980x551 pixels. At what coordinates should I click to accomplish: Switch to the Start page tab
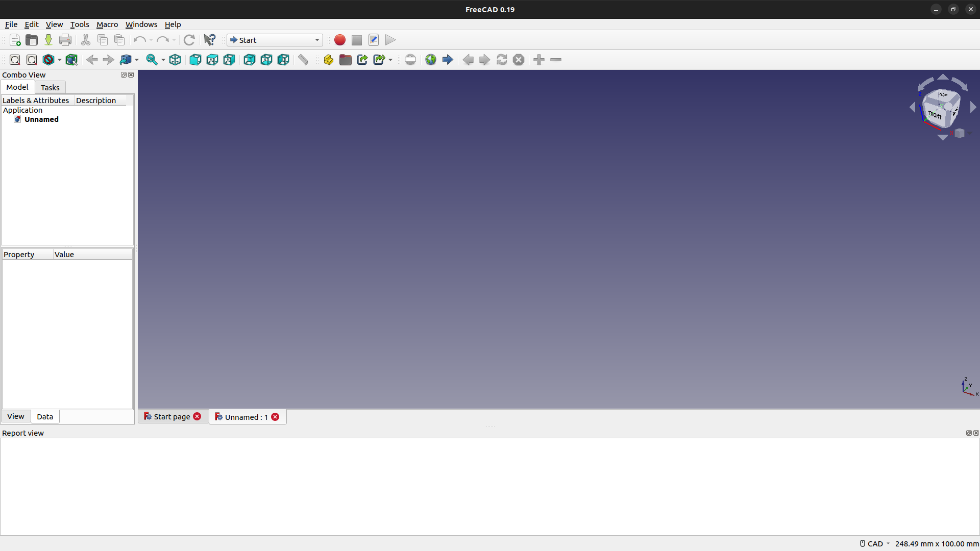(171, 417)
